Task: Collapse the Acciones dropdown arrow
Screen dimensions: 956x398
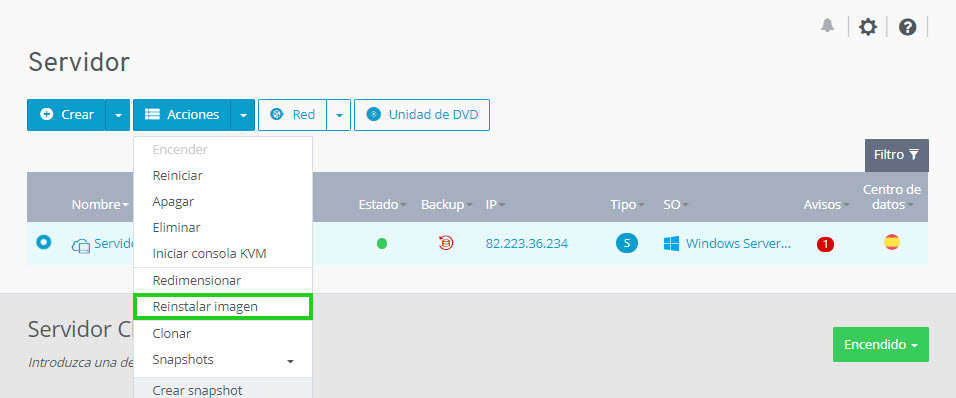Action: pyautogui.click(x=243, y=115)
